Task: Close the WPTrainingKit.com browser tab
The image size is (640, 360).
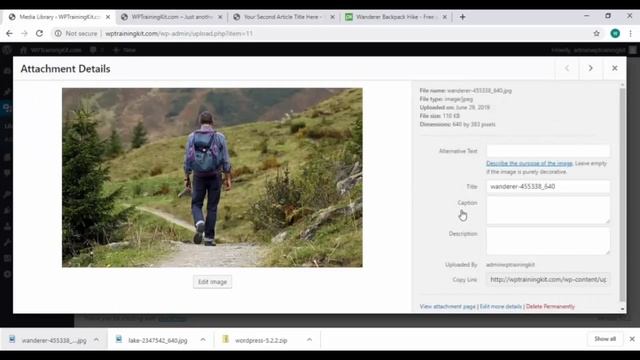Action: 220,17
